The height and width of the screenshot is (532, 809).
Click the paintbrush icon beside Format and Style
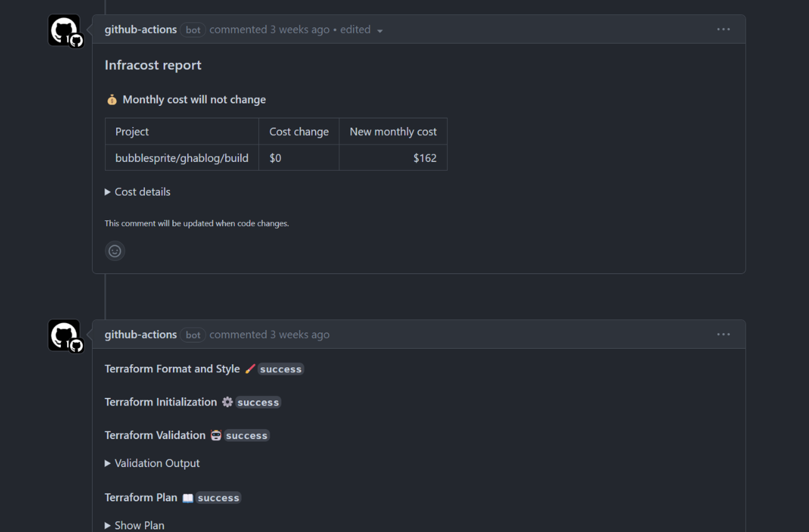[250, 368]
